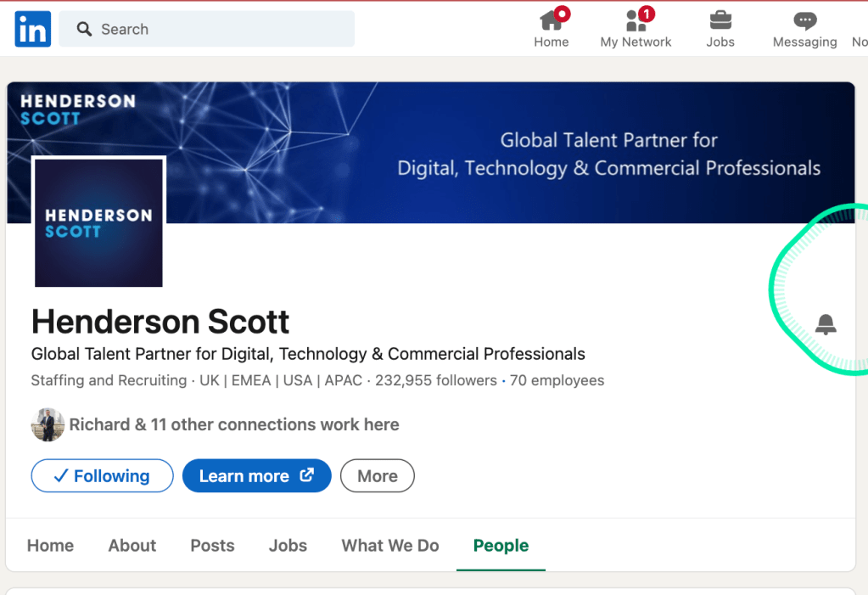
Task: Select the People tab
Action: coord(501,546)
